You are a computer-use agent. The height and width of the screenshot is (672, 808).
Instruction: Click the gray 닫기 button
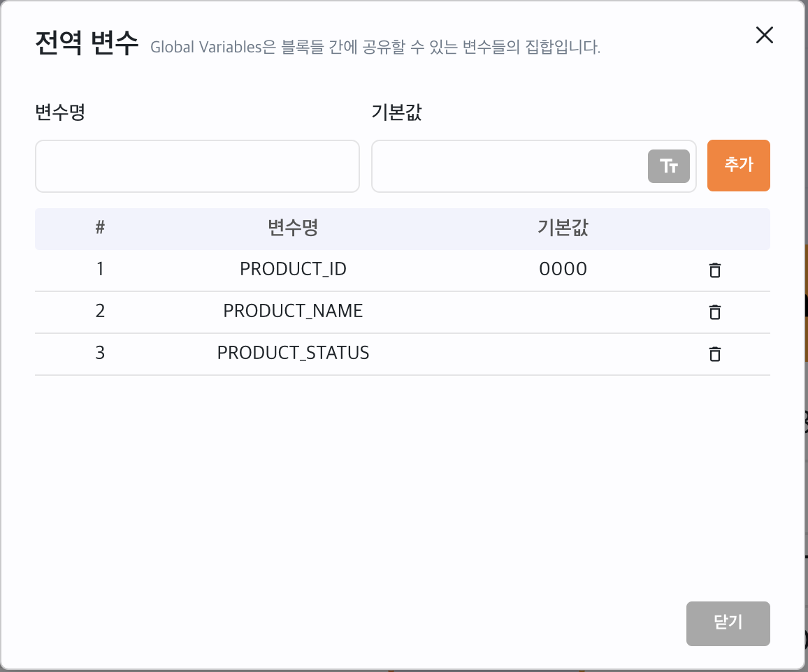click(x=728, y=623)
